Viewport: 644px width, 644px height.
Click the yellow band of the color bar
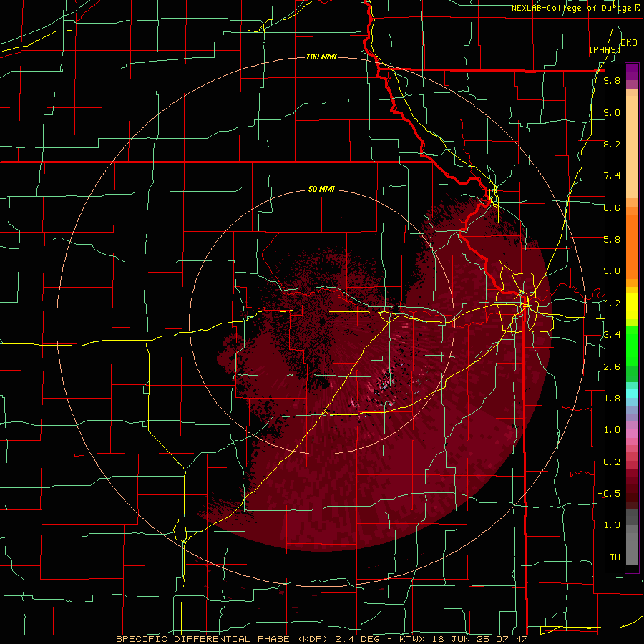[x=632, y=306]
